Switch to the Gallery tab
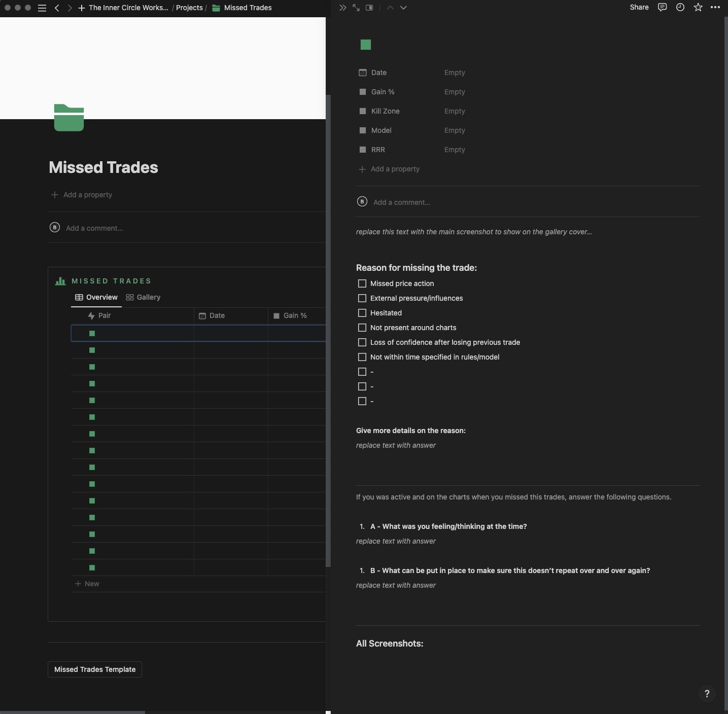728x714 pixels. 143,297
